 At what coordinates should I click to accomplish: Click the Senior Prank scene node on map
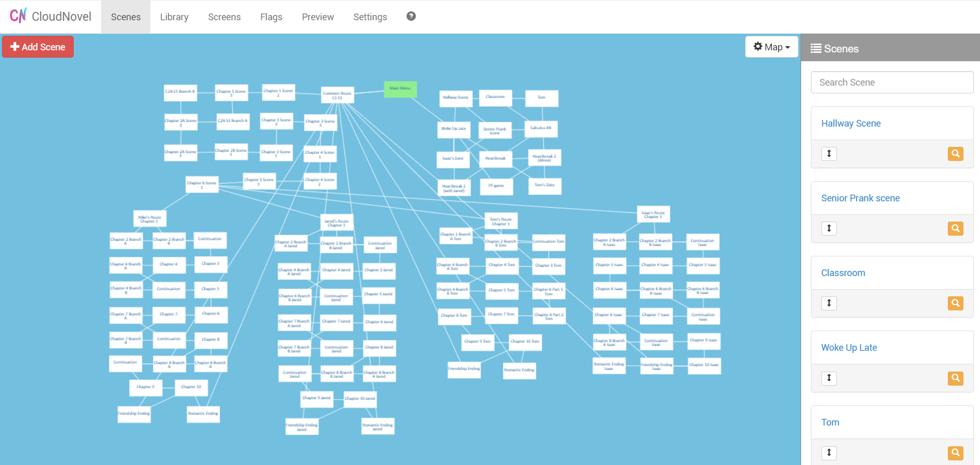pyautogui.click(x=495, y=130)
